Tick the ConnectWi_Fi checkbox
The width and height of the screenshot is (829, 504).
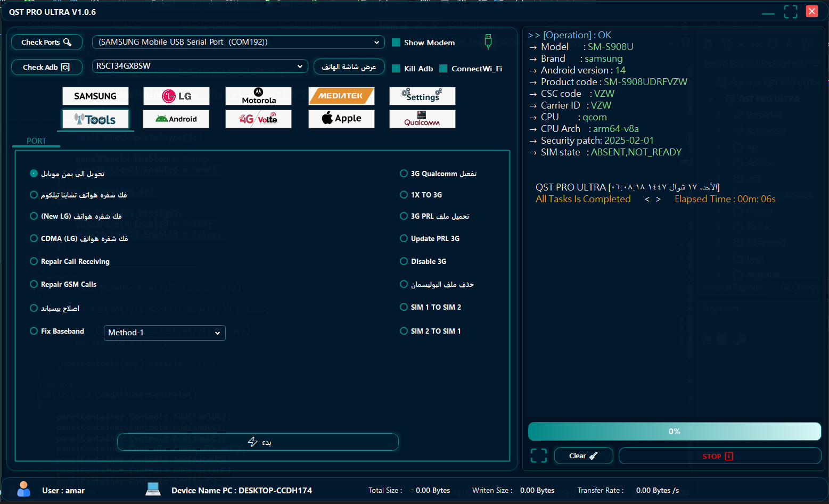[444, 69]
